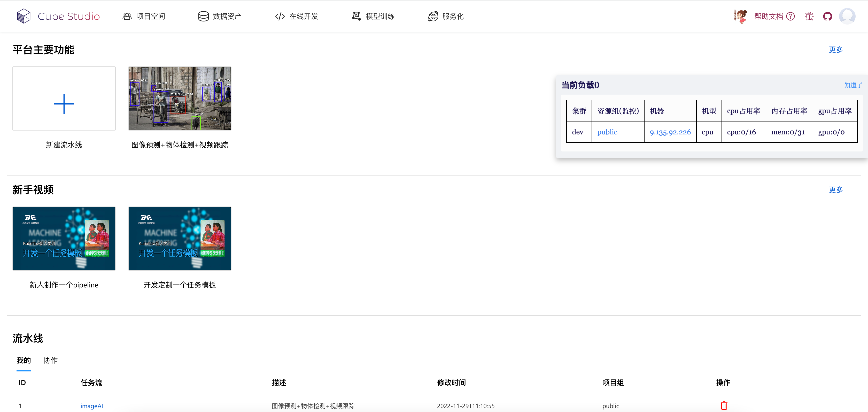Dismiss load panel with 知道了

[853, 85]
